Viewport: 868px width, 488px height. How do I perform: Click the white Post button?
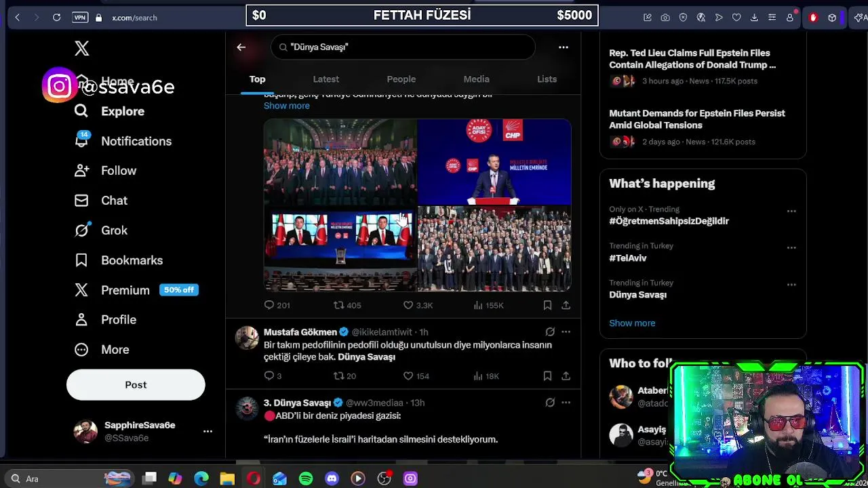click(136, 384)
